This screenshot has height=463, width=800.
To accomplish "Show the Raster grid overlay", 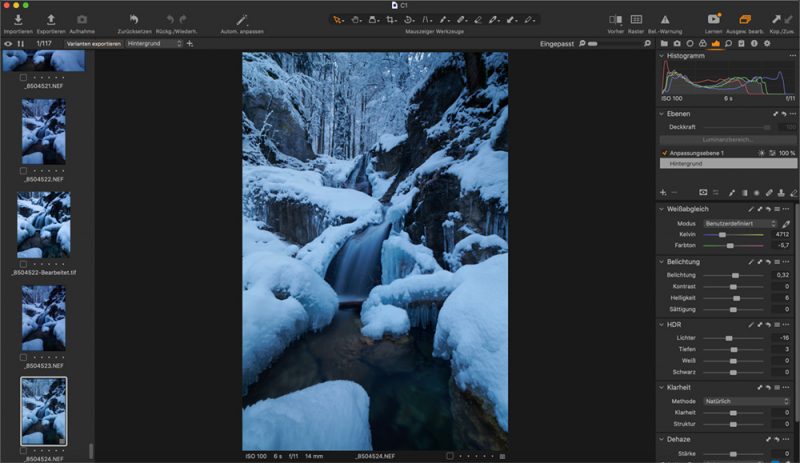I will 636,20.
